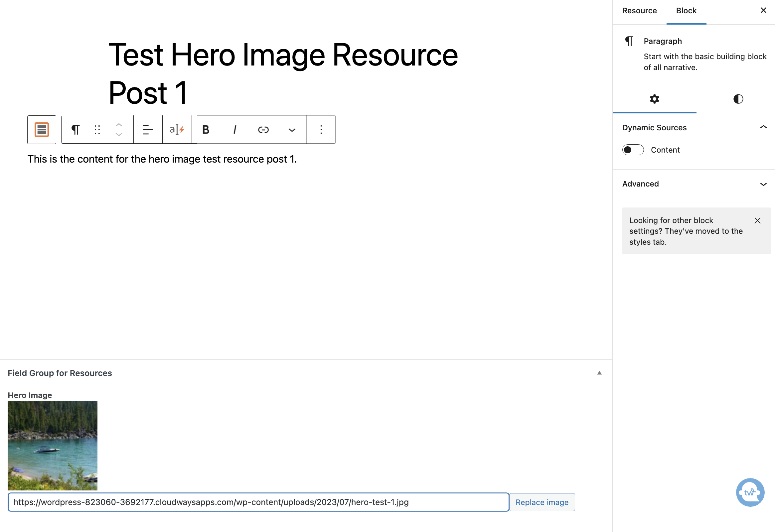Collapse the Dynamic Sources panel

pyautogui.click(x=763, y=127)
